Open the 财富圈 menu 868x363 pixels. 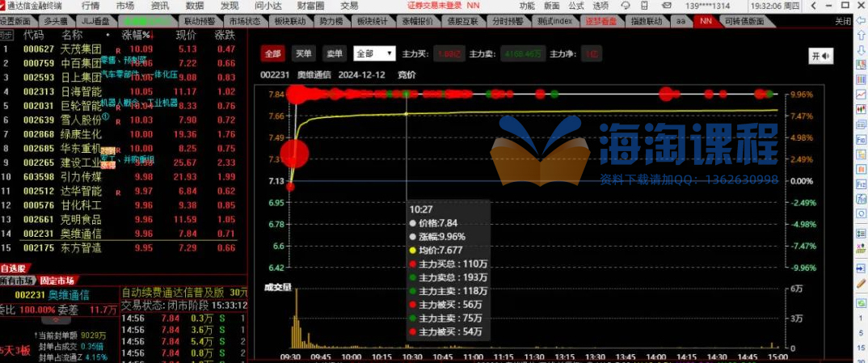[310, 6]
